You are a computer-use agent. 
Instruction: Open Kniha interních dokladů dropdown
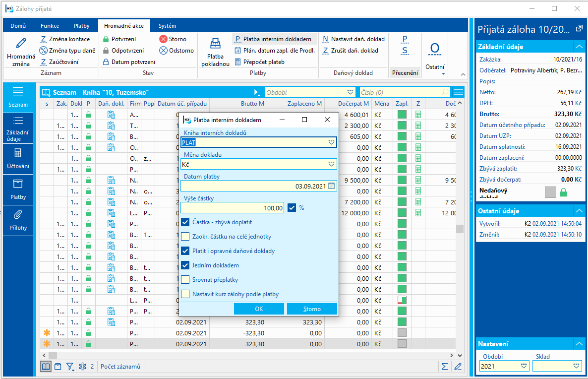[331, 142]
